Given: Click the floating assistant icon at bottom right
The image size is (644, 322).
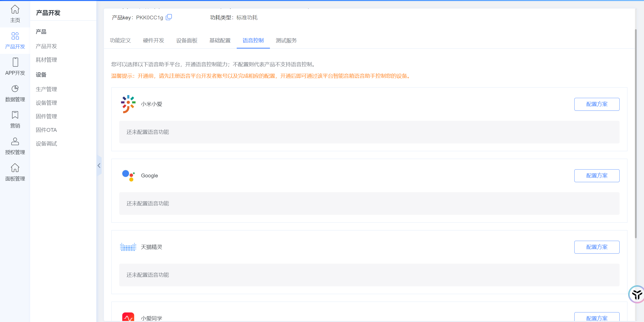Looking at the screenshot, I should [x=637, y=294].
